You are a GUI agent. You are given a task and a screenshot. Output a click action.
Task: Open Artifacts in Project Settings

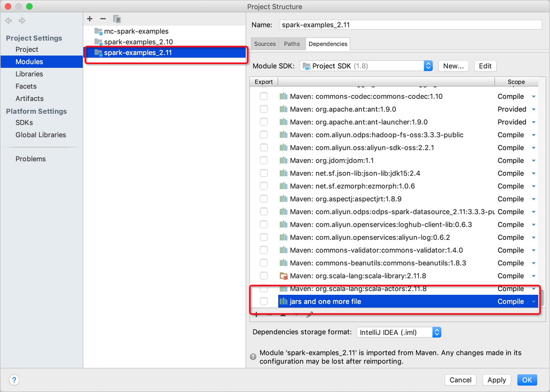pyautogui.click(x=30, y=99)
